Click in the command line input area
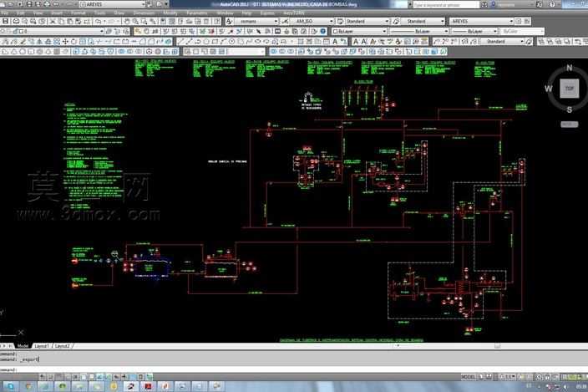Viewport: 588px width, 392px height. [x=294, y=370]
